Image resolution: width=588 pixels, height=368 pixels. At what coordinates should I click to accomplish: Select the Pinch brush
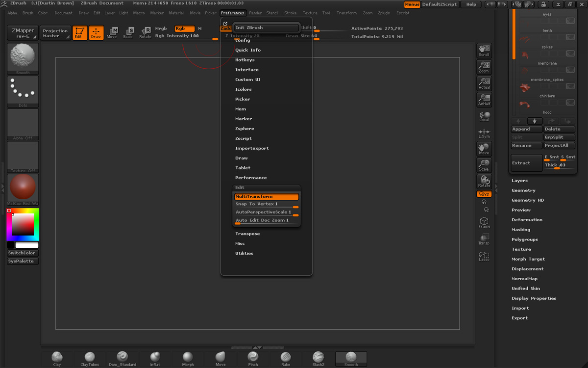(x=252, y=358)
